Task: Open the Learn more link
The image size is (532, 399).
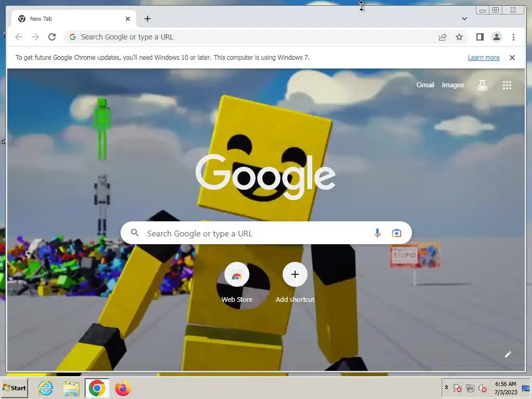Action: click(x=484, y=58)
